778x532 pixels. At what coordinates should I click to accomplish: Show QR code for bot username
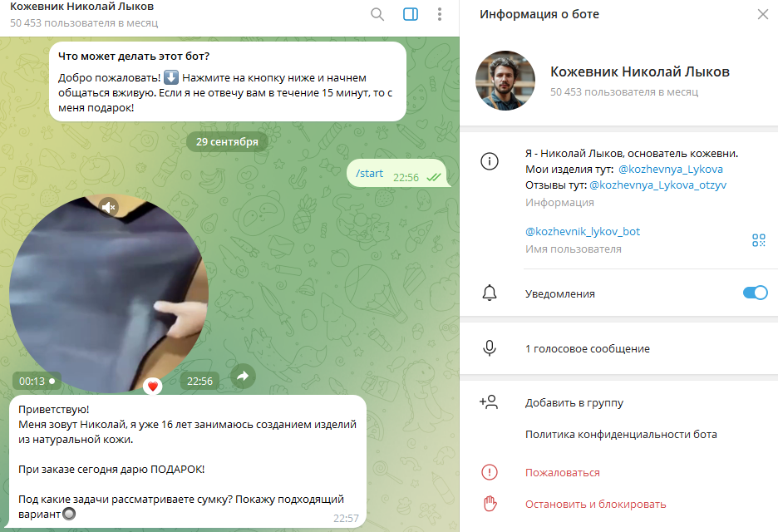pyautogui.click(x=759, y=240)
